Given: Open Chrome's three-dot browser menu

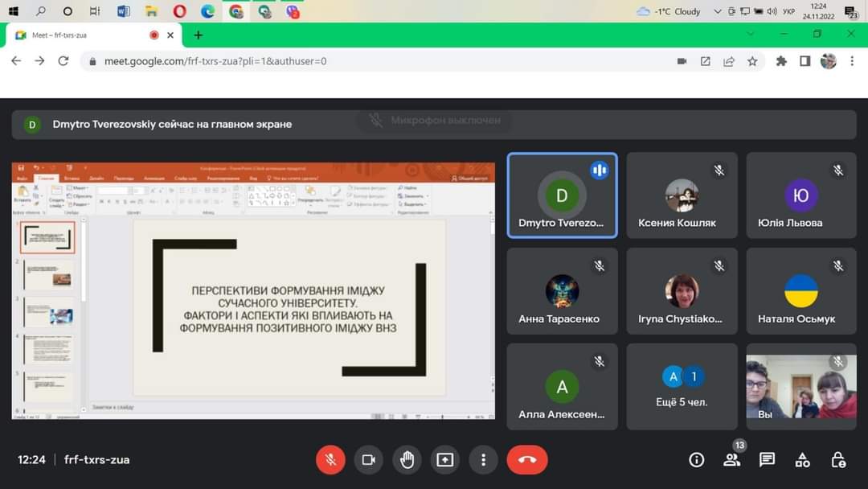Looking at the screenshot, I should pos(852,61).
